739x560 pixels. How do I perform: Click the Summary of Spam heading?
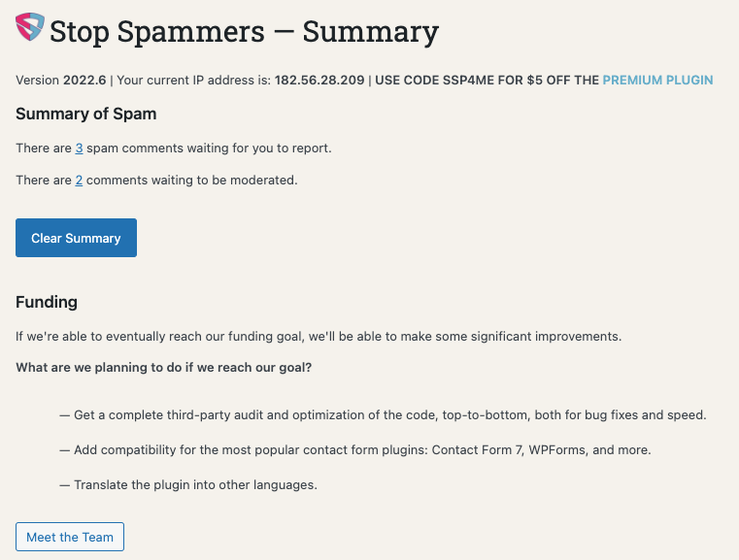pyautogui.click(x=85, y=114)
